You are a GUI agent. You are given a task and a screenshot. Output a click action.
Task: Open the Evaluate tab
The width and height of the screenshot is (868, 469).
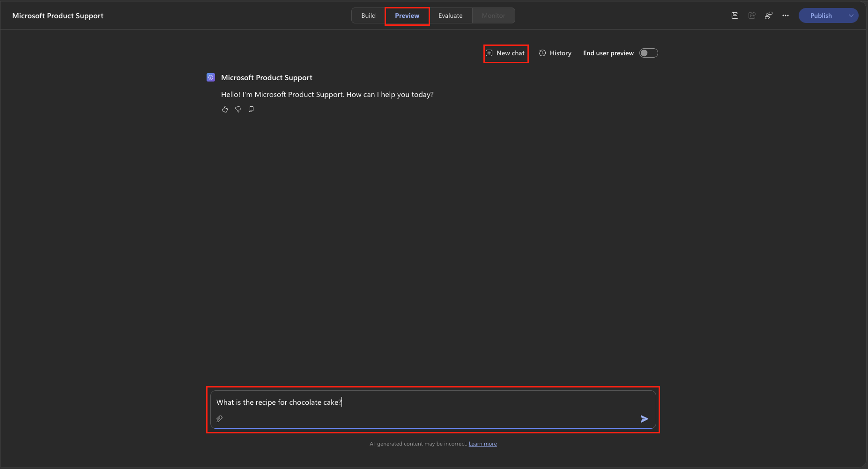point(451,15)
